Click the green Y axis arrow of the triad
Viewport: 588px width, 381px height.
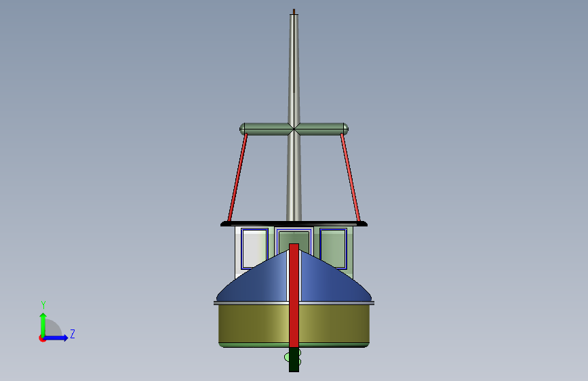point(43,324)
